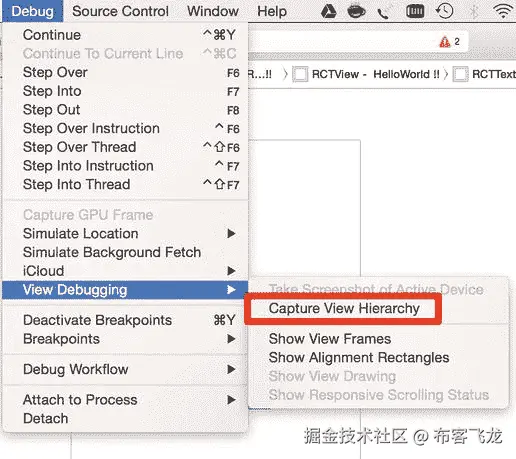Open the Wi-Fi menu bar icon
The height and width of the screenshot is (459, 516).
pos(503,11)
